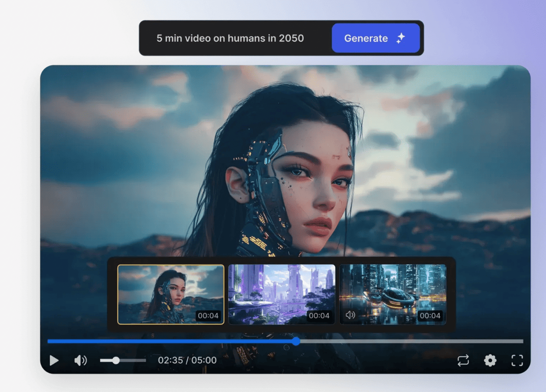Viewport: 546px width, 392px height.
Task: Select the flying car night city thumbnail
Action: 393,294
